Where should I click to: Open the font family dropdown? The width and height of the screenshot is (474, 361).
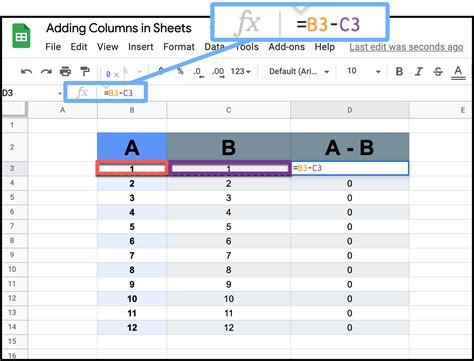299,71
